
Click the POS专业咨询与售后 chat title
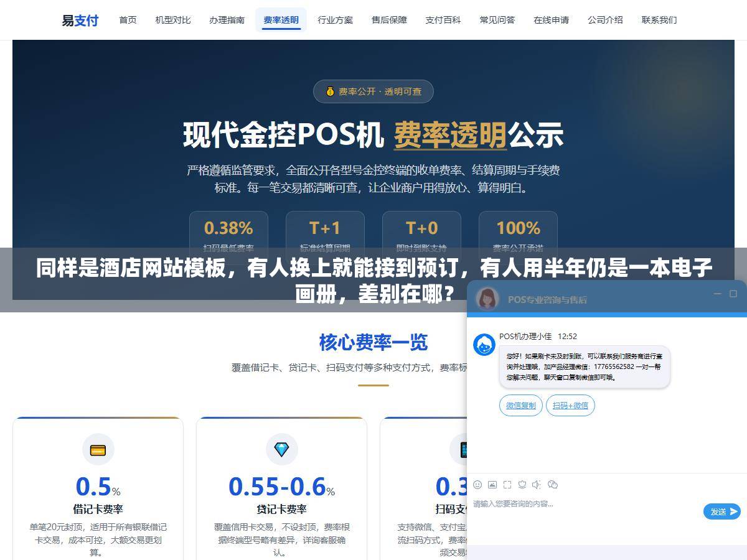point(547,299)
